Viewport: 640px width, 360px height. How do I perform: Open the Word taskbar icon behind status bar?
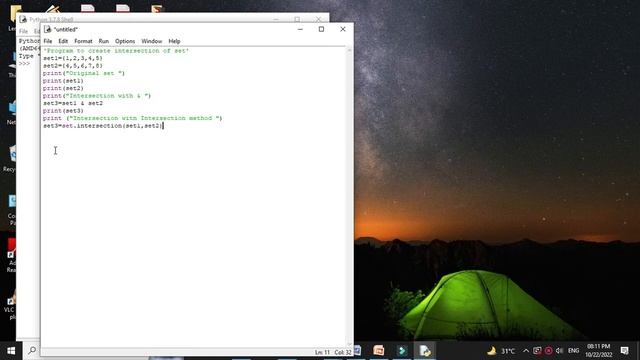[358, 351]
